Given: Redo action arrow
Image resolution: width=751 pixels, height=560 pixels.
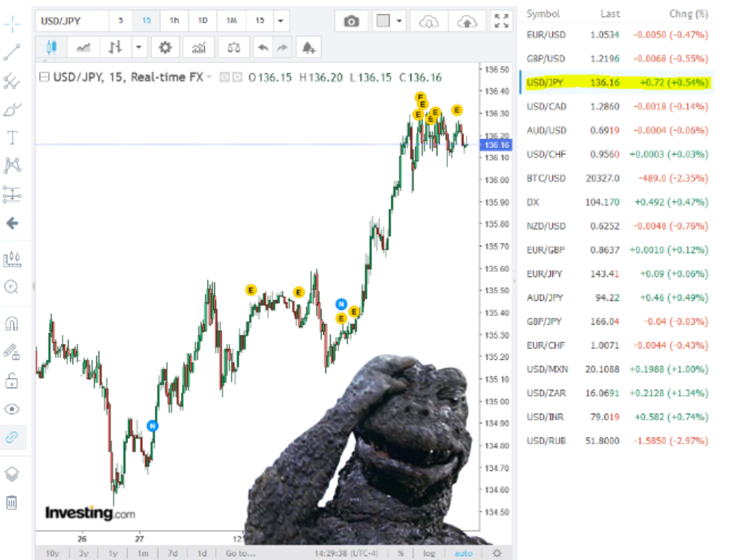Looking at the screenshot, I should coord(282,48).
